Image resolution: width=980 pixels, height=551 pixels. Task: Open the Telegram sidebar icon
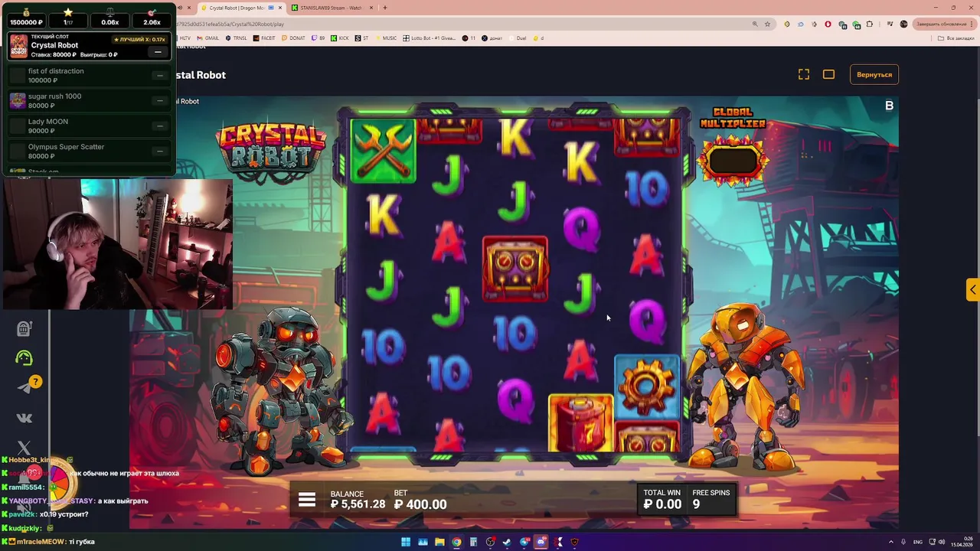click(x=24, y=387)
